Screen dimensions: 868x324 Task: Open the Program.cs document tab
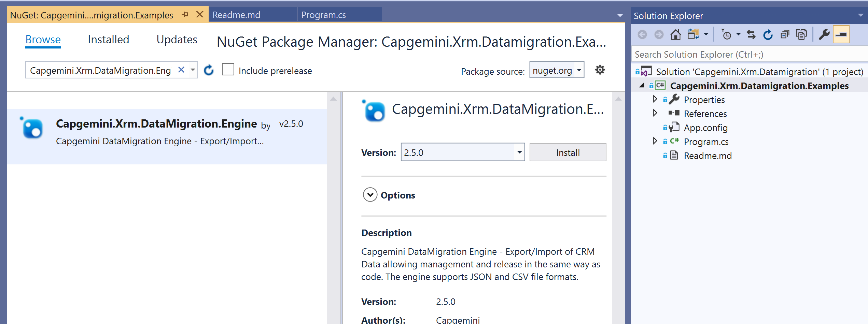click(340, 15)
